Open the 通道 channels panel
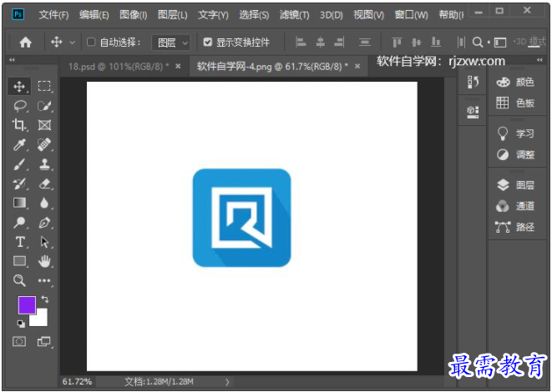This screenshot has height=392, width=552. [x=515, y=206]
